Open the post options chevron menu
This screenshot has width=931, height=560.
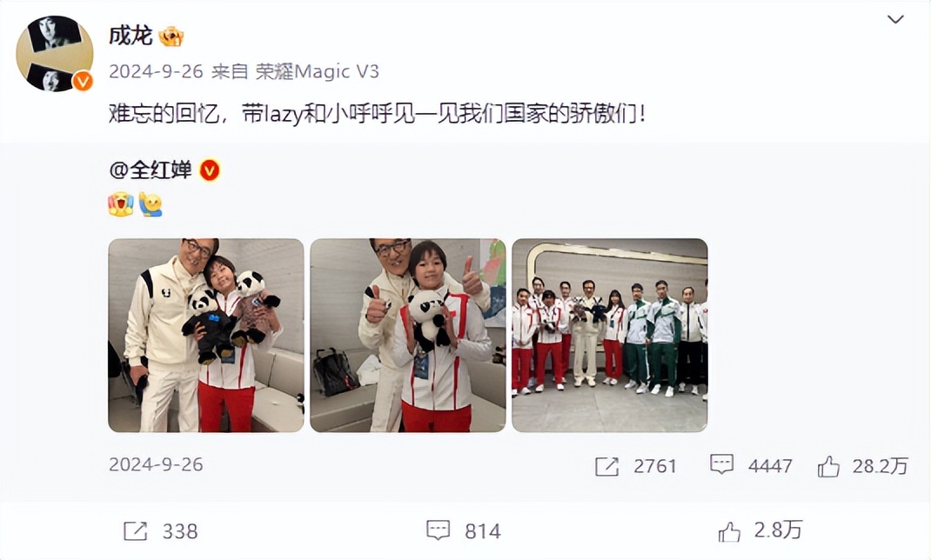[894, 20]
